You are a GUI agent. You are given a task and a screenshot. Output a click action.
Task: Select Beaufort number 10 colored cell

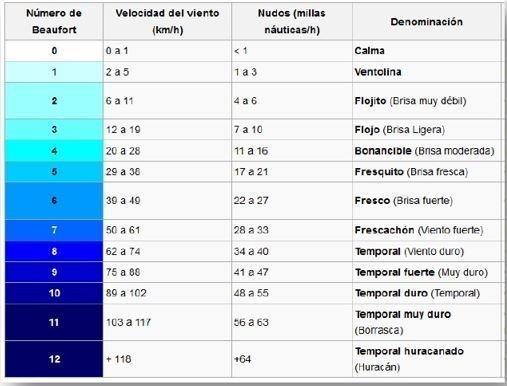point(54,293)
